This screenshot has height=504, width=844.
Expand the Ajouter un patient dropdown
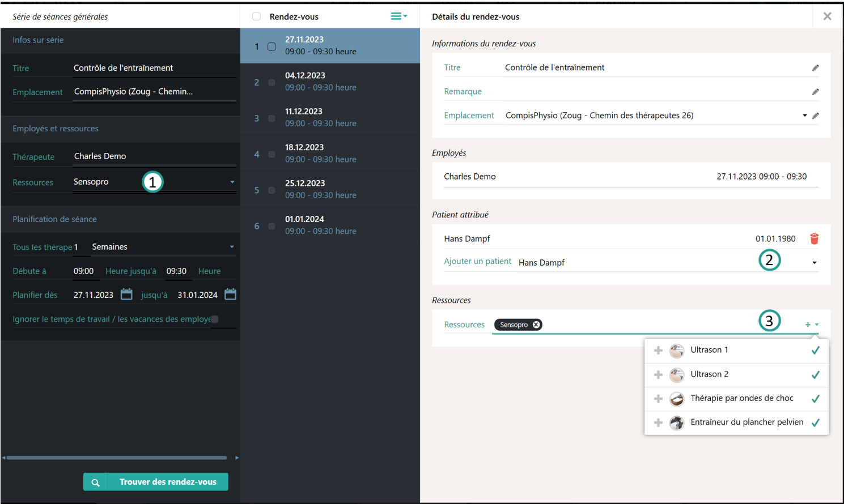[814, 263]
